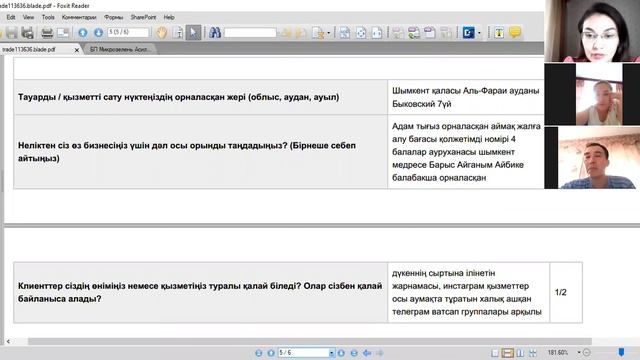Click Previous View blue left arrow
The height and width of the screenshot is (360, 640).
[367, 353]
